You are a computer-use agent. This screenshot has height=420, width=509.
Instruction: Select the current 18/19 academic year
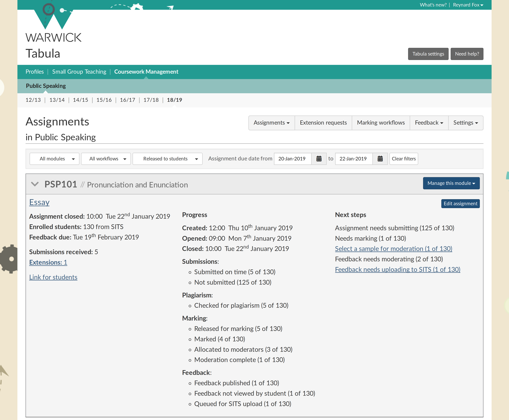tap(174, 100)
